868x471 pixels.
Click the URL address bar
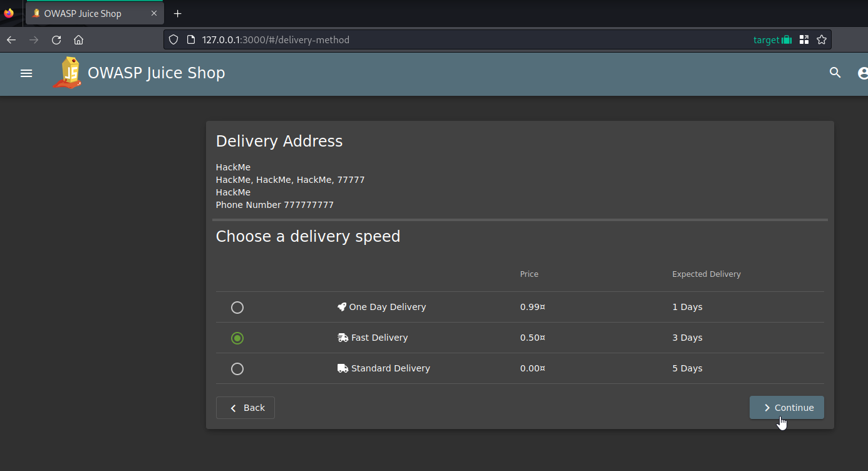tap(438, 40)
